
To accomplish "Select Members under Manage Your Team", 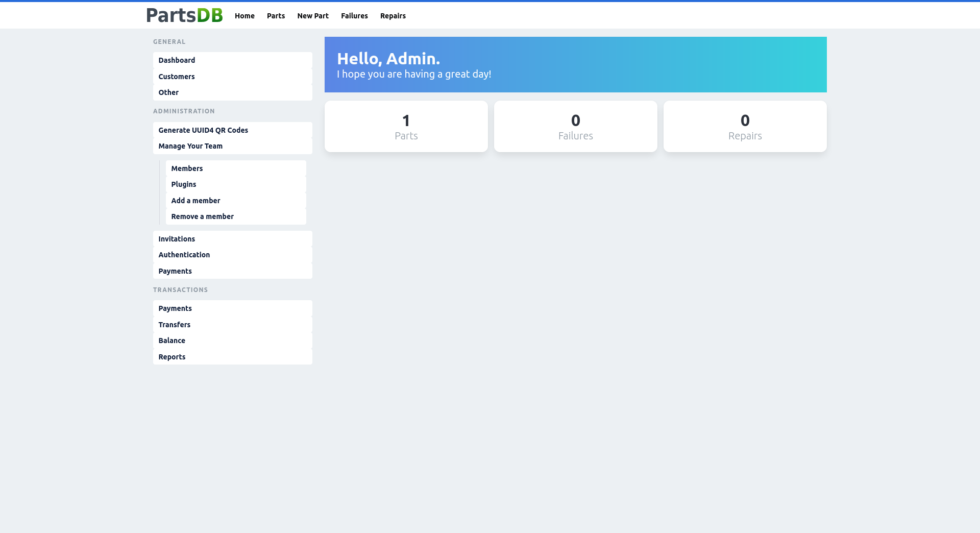I will pyautogui.click(x=187, y=168).
